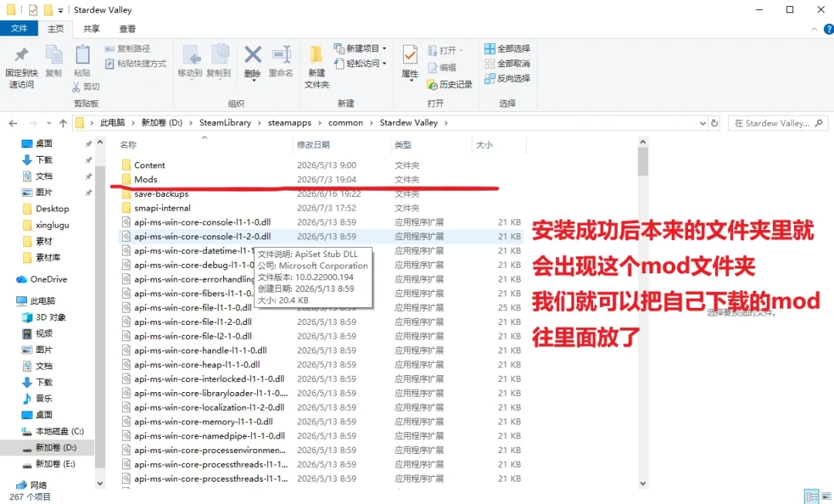Sort by the Name (名称) column header
834x504 pixels.
[x=128, y=144]
